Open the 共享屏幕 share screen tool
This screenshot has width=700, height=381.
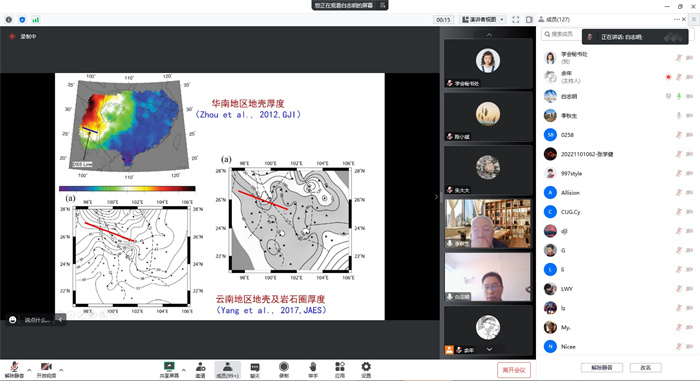click(169, 370)
